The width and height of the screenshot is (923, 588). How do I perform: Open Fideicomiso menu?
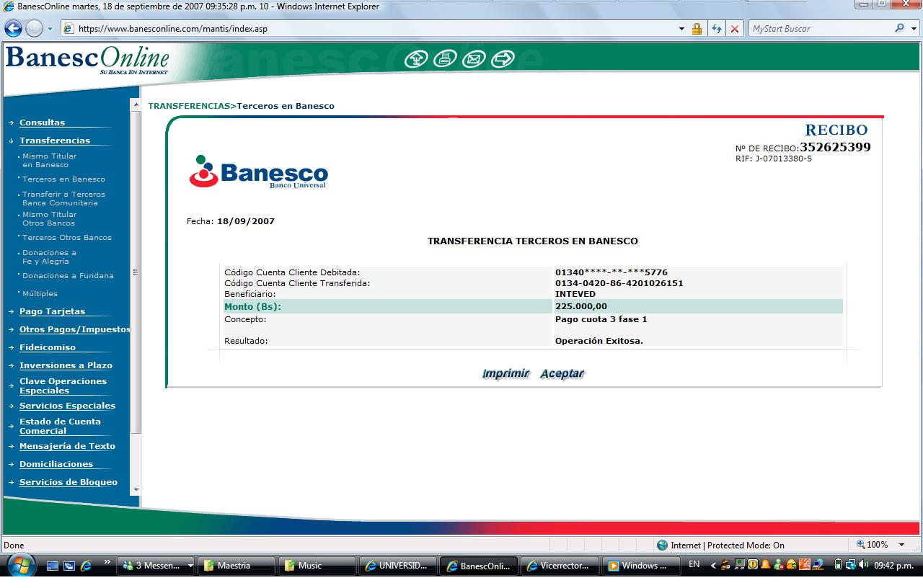point(48,347)
